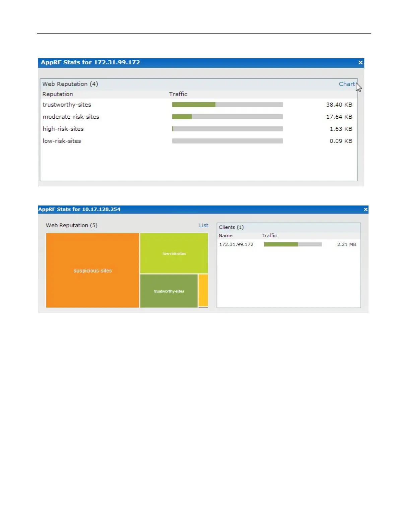Screen dimensions: 399x532
Task: Close the AppRF Stats for 10.17.128.254 window
Action: point(365,210)
